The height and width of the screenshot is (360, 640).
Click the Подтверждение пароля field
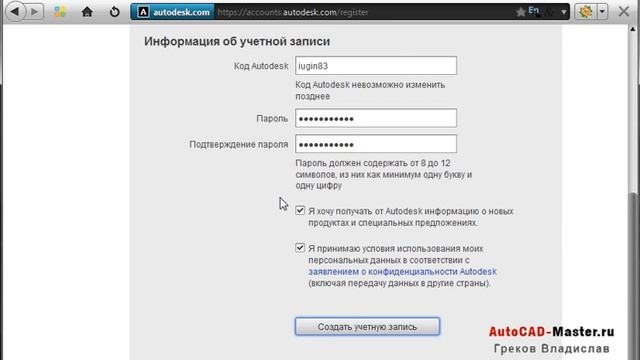pos(376,144)
